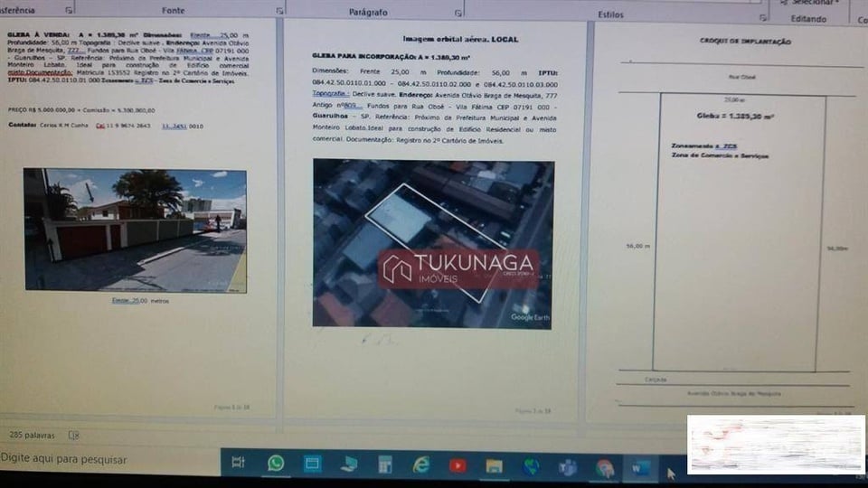Viewport: 868px width, 488px height.
Task: Click the 'Guarulhos' bold word on page two
Action: click(x=330, y=117)
